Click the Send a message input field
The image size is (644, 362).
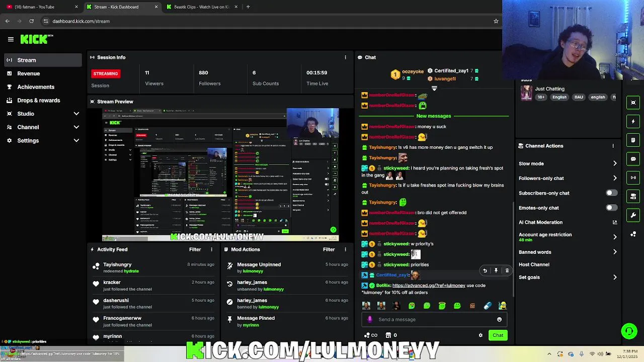click(435, 319)
